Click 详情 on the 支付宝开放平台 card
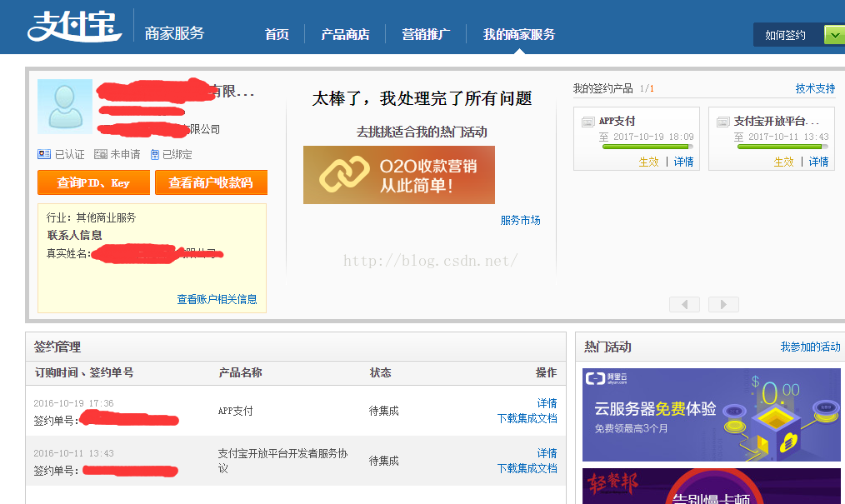The height and width of the screenshot is (504, 845). [x=818, y=162]
